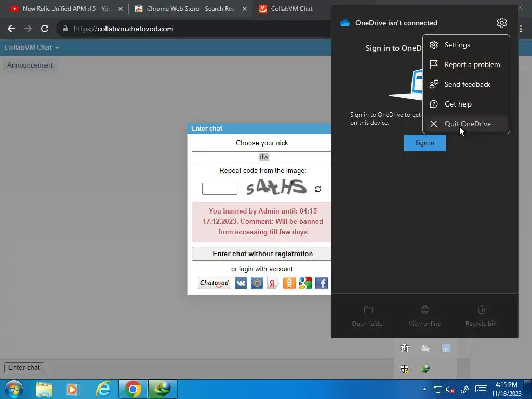Click the security shield tray icon
Viewport: 532px width, 399px height.
(404, 368)
